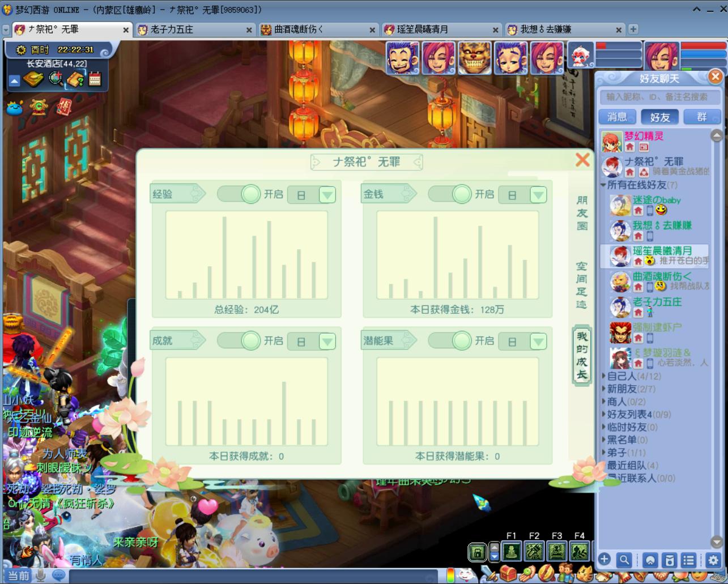The width and height of the screenshot is (728, 584).
Task: Select the 我的成长 side tab
Action: click(x=582, y=356)
